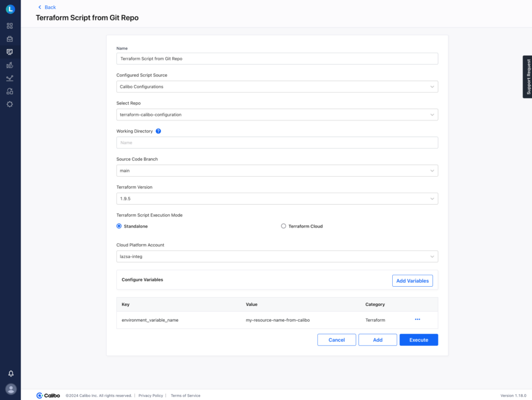532x400 pixels.
Task: Open the dashboard grid icon in sidebar
Action: click(x=10, y=25)
